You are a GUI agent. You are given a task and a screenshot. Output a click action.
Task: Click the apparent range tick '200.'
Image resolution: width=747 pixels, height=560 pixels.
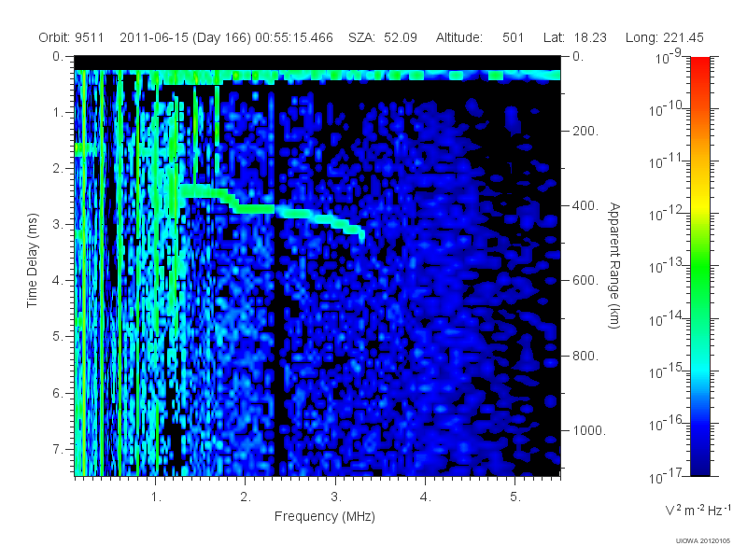(585, 131)
